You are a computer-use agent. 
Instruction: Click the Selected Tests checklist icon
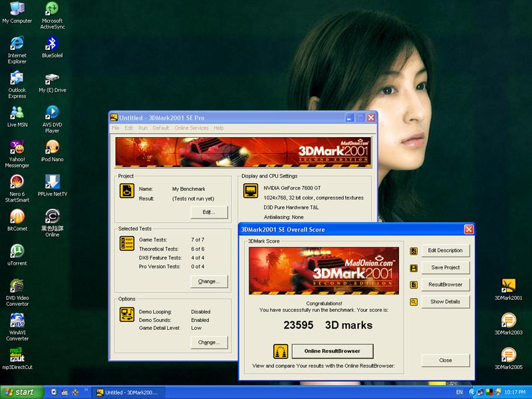click(x=127, y=243)
